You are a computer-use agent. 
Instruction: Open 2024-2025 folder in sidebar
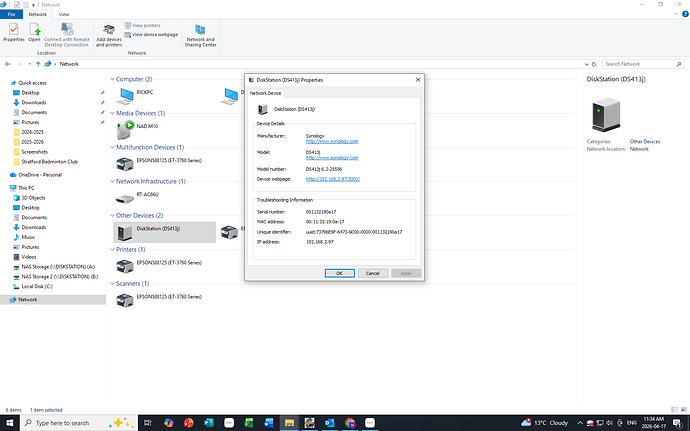pyautogui.click(x=33, y=132)
